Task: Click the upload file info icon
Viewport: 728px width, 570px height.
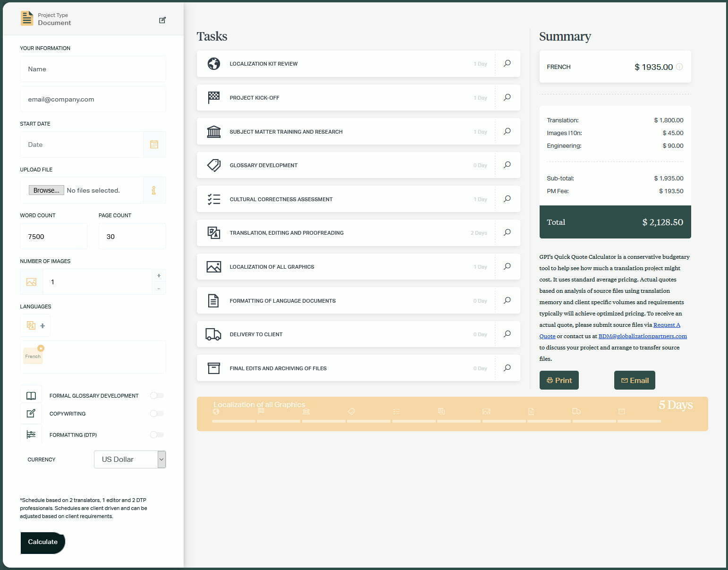Action: coord(153,190)
